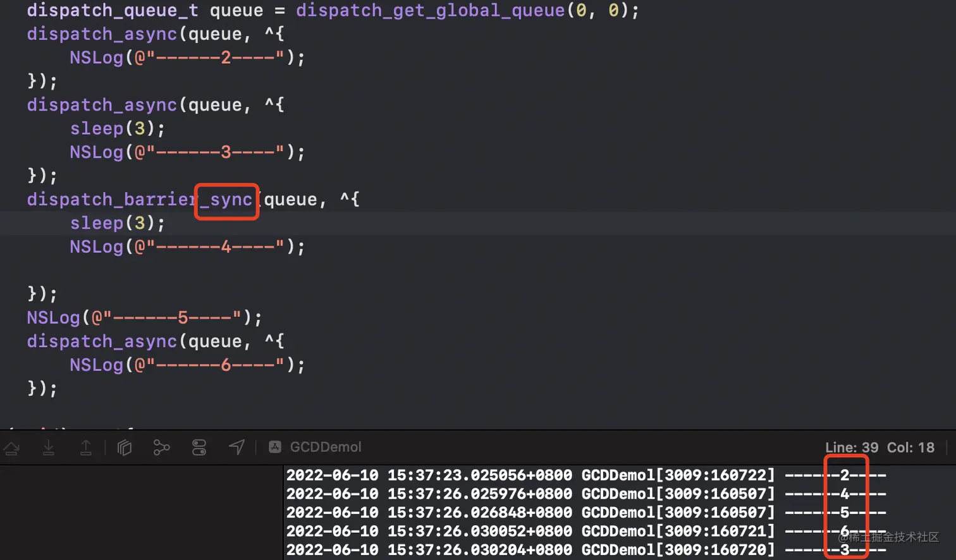The height and width of the screenshot is (560, 956).
Task: Click the NSLog line printing 5
Action: [x=144, y=318]
